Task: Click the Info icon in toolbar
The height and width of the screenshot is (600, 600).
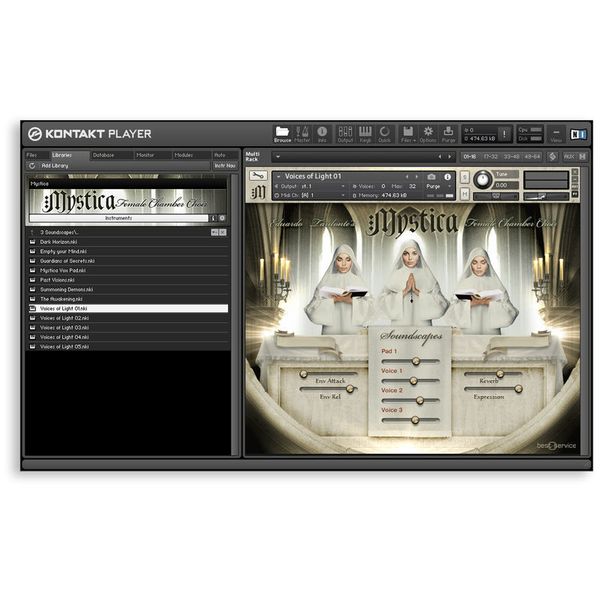Action: pyautogui.click(x=322, y=134)
